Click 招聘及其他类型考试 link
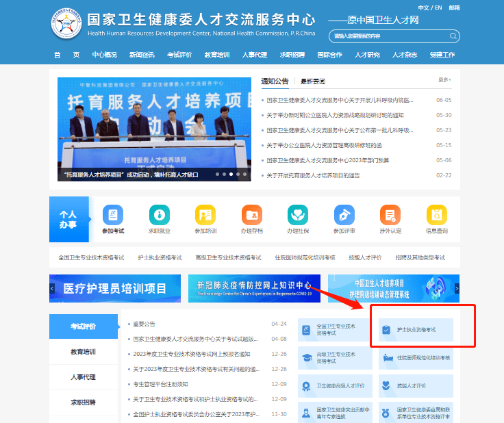 tap(420, 257)
